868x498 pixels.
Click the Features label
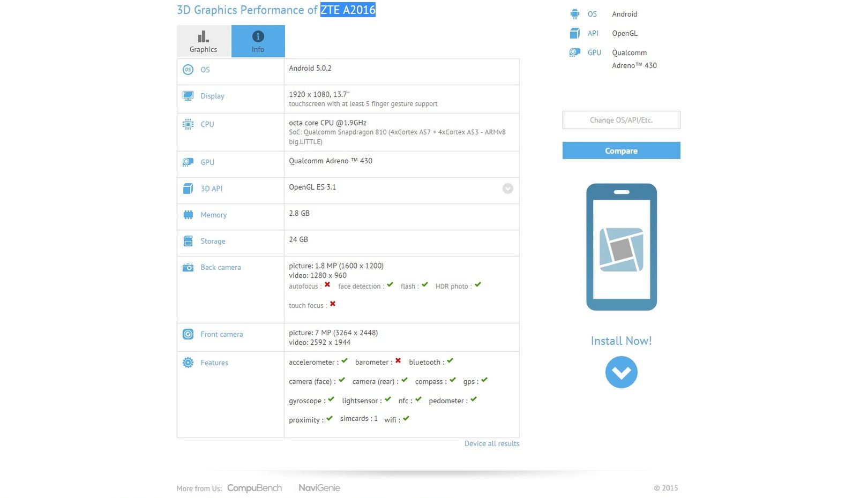point(214,363)
